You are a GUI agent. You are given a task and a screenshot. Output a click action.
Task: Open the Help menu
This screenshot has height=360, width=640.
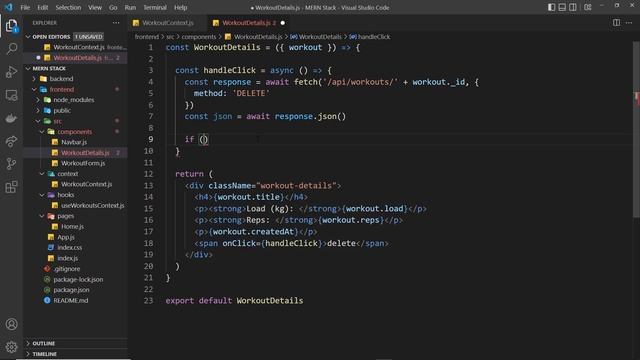pyautogui.click(x=180, y=7)
